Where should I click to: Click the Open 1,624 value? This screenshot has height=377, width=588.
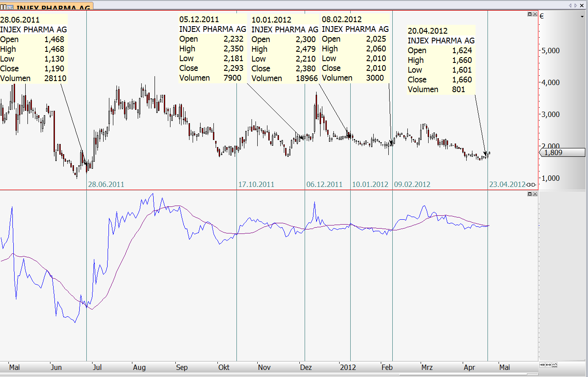[462, 51]
